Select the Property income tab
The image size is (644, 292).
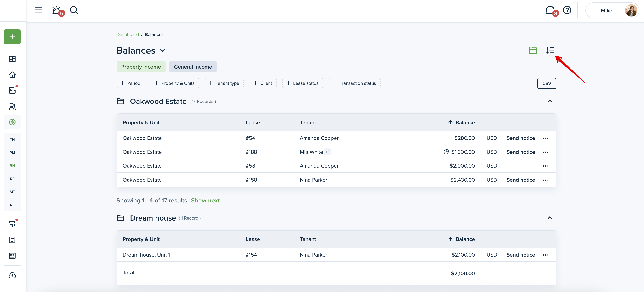point(141,67)
